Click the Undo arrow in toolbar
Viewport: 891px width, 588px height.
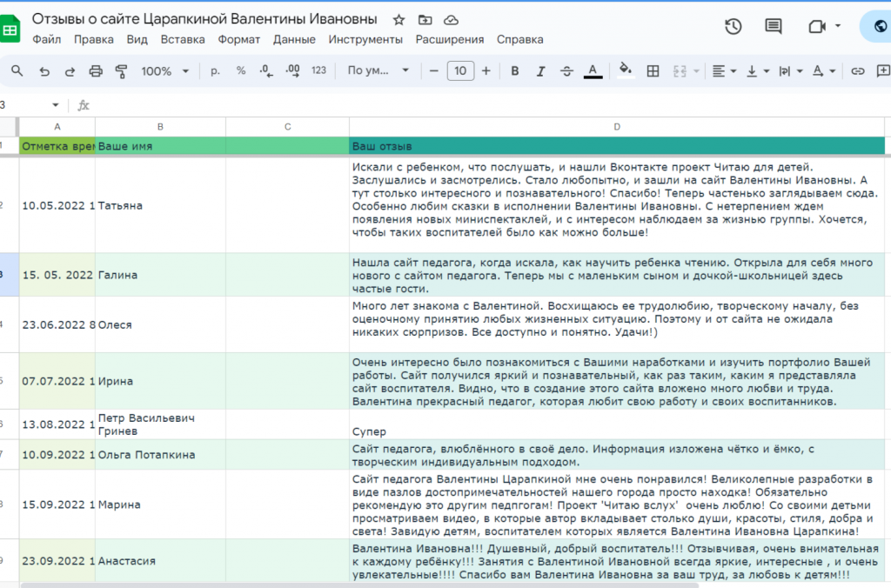click(44, 71)
